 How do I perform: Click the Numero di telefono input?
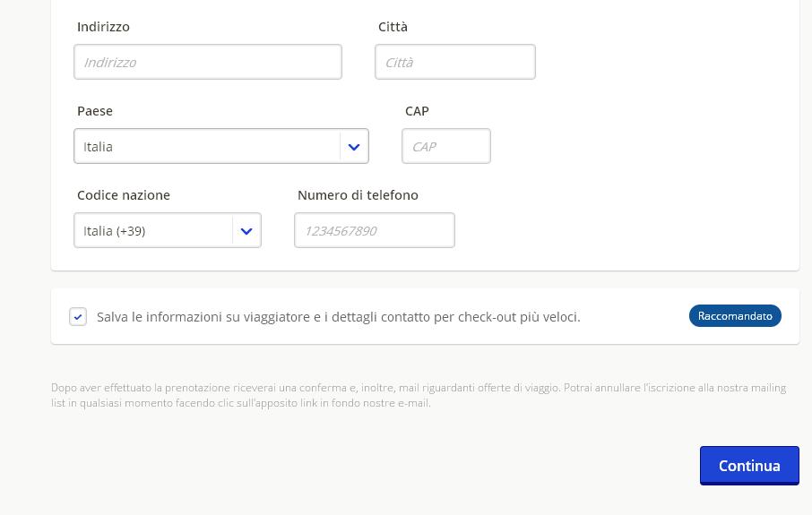[374, 230]
